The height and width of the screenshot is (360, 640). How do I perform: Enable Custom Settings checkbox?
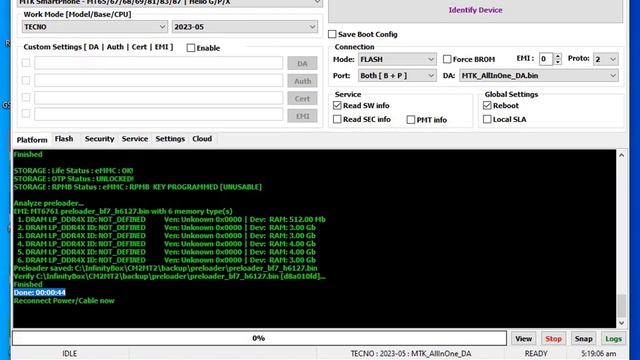(191, 48)
